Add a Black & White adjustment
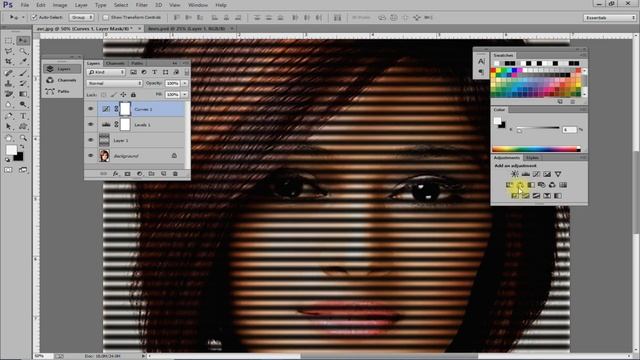This screenshot has width=640, height=360. click(x=531, y=185)
